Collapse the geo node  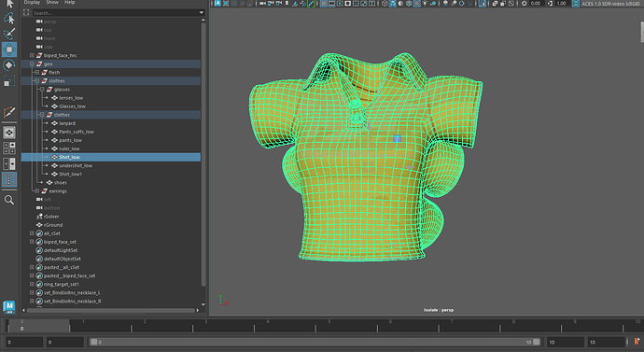pyautogui.click(x=32, y=63)
